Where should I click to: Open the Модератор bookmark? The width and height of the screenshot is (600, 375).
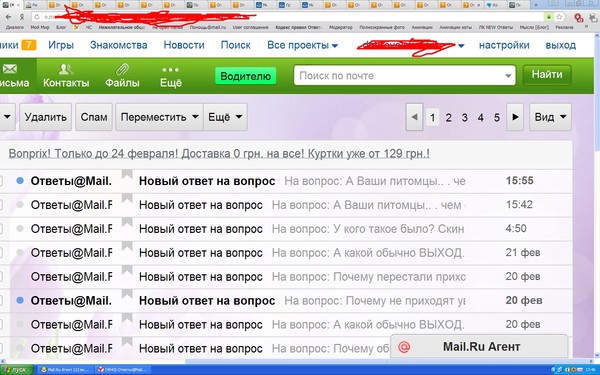341,27
